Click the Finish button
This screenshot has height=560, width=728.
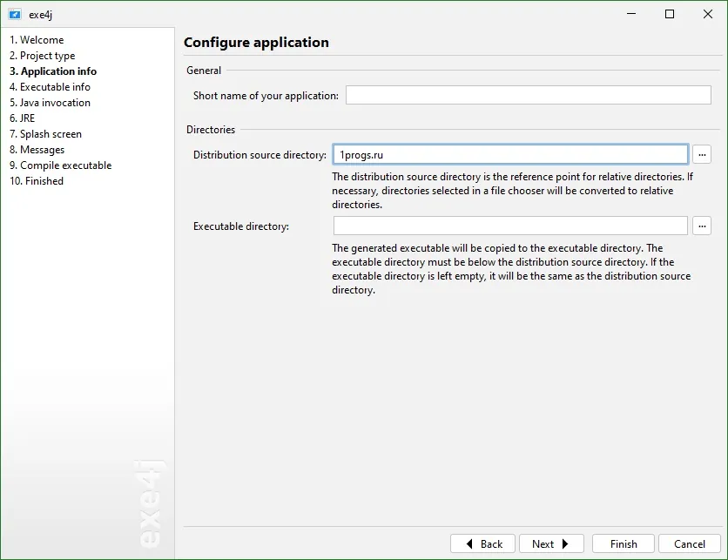coord(624,543)
